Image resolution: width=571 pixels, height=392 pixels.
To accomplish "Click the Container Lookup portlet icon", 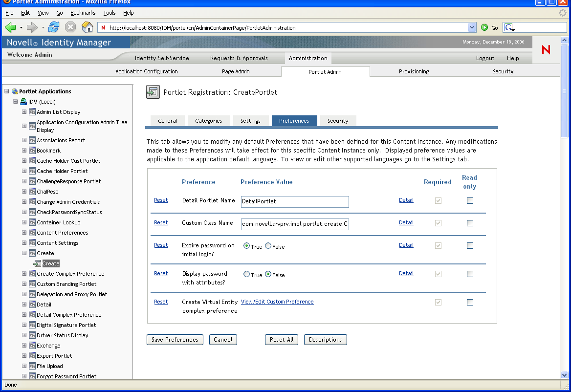I will click(x=32, y=222).
